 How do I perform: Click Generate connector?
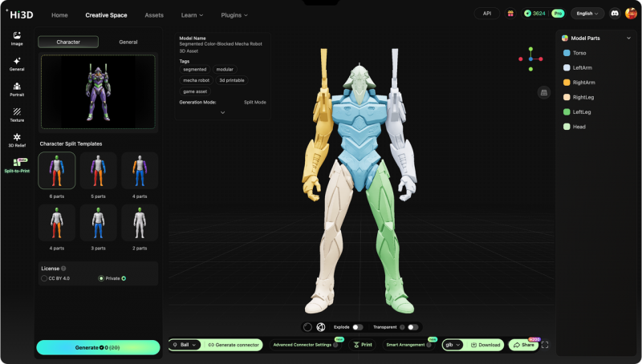tap(234, 345)
